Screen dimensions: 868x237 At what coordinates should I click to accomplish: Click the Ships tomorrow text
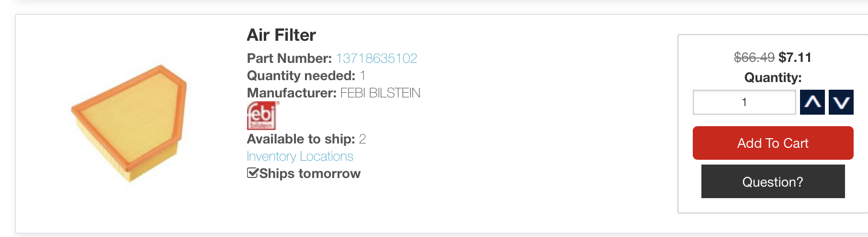click(x=310, y=174)
